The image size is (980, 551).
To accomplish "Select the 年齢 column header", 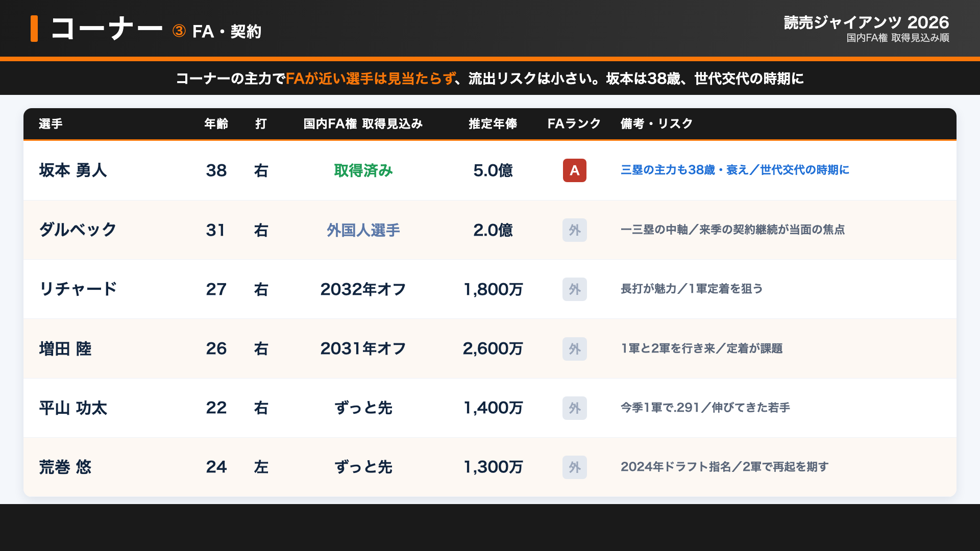I will pyautogui.click(x=216, y=124).
